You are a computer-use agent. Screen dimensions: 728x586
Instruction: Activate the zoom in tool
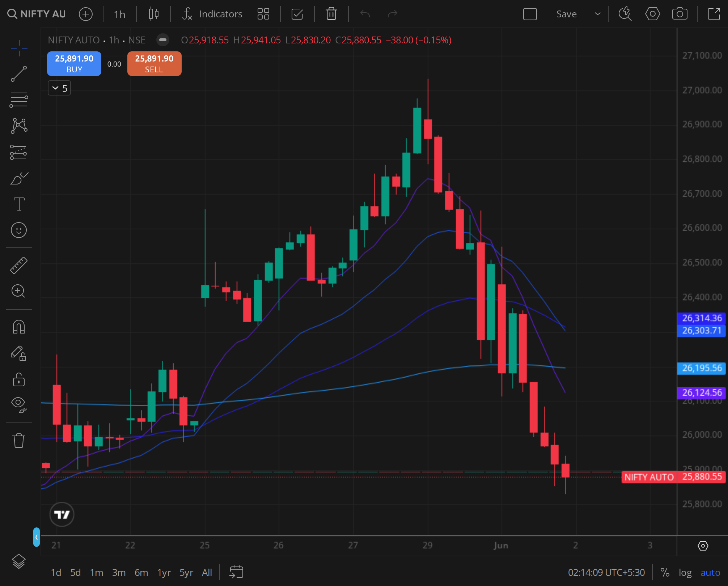pos(19,291)
